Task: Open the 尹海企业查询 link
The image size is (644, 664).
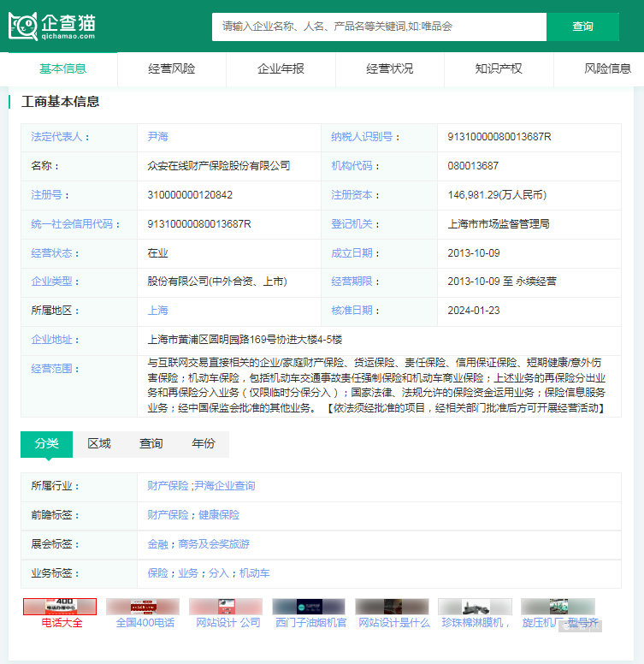Action: [225, 486]
